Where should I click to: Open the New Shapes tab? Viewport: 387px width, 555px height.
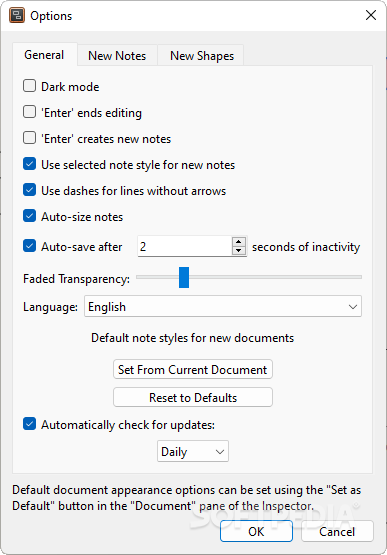(x=202, y=56)
